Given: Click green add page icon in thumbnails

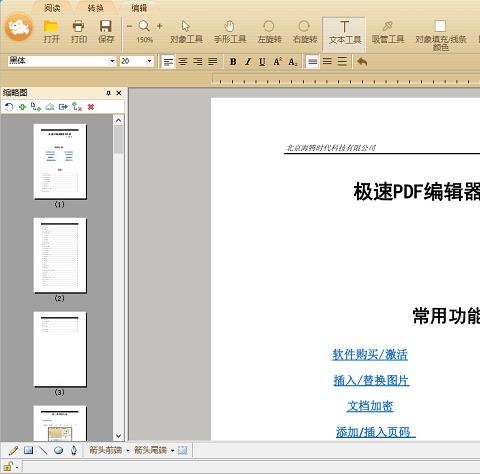Looking at the screenshot, I should 22,107.
